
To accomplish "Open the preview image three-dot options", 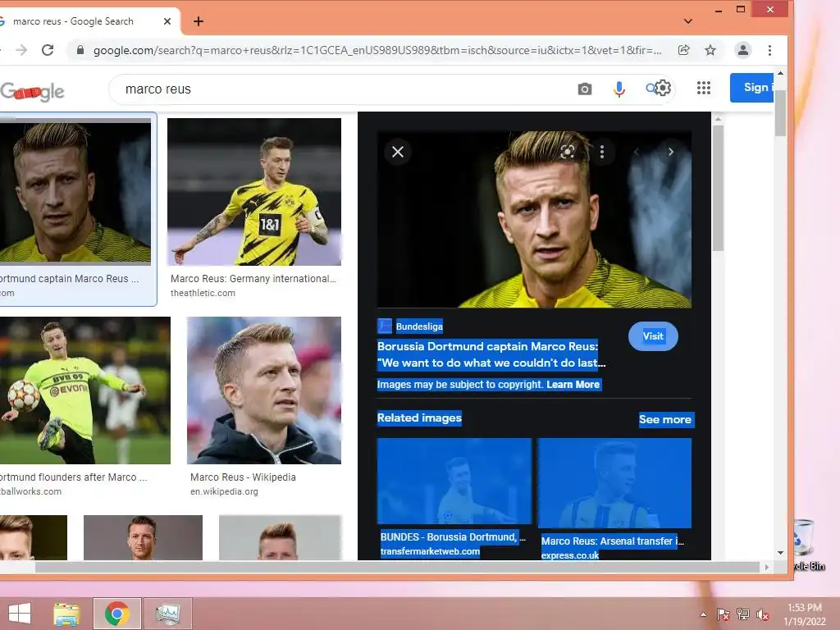I will [602, 152].
